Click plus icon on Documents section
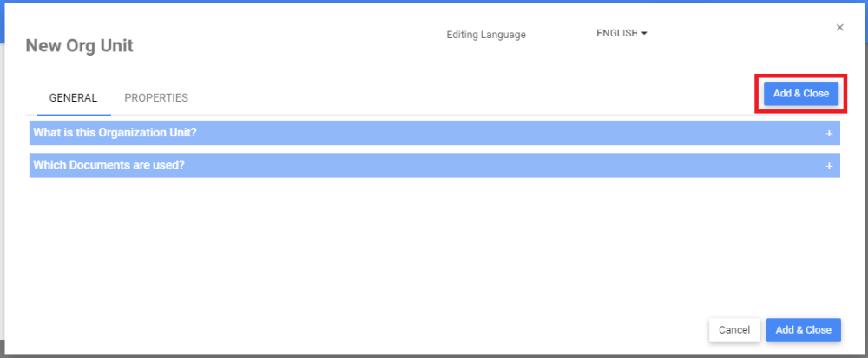Screen dimensions: 868x358 (829, 166)
